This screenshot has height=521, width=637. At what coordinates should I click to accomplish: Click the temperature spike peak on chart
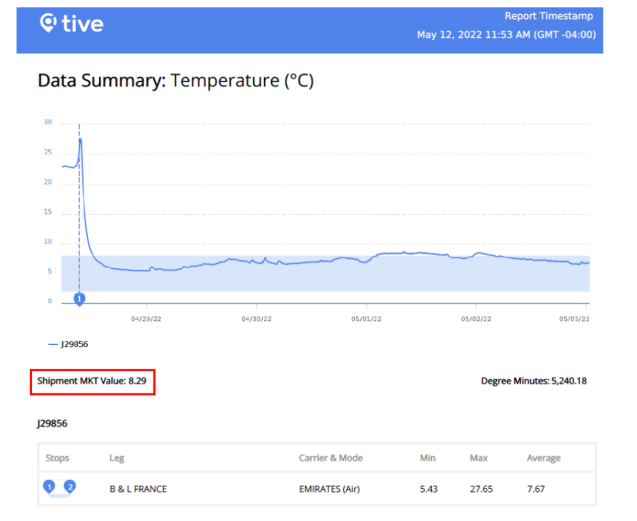pyautogui.click(x=80, y=140)
